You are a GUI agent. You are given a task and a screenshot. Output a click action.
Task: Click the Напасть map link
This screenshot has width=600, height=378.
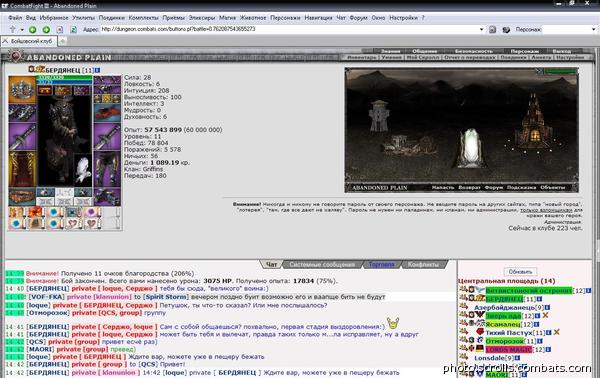point(442,187)
